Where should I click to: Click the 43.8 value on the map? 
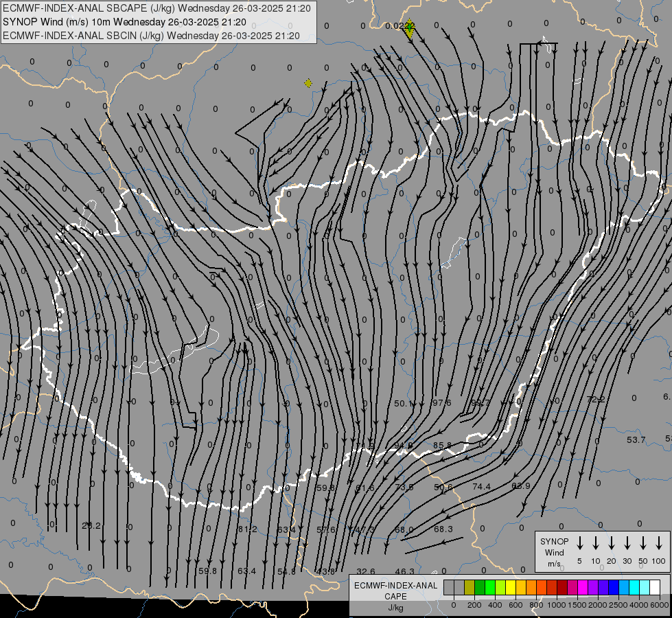point(325,572)
